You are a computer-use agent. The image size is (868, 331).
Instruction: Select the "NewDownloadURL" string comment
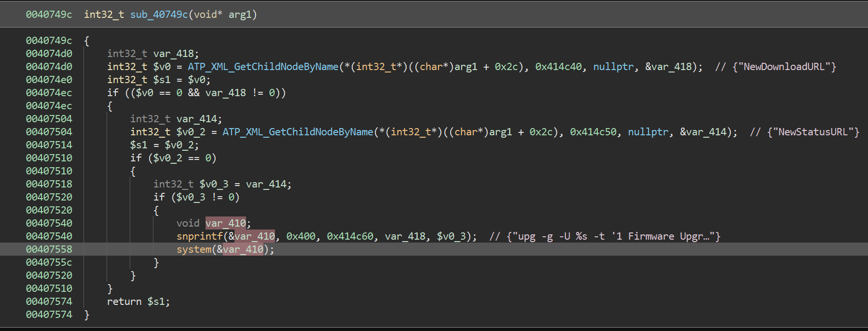point(784,67)
